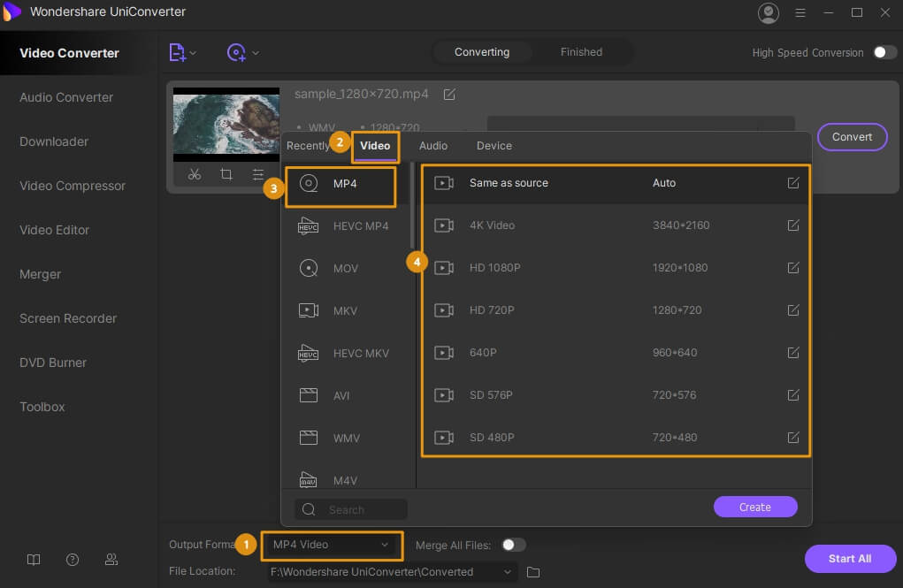Click the Create custom preset button
This screenshot has height=588, width=903.
click(755, 507)
